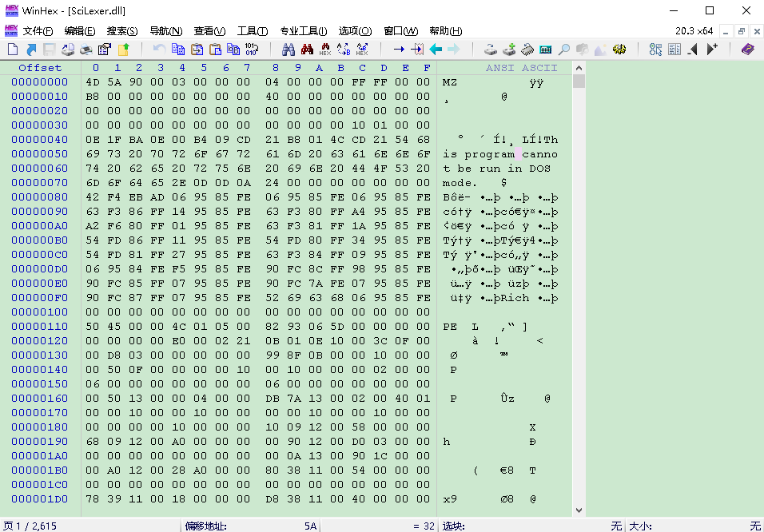764x532 pixels.
Task: Click the magnifying glass Analyze icon
Action: pos(563,50)
